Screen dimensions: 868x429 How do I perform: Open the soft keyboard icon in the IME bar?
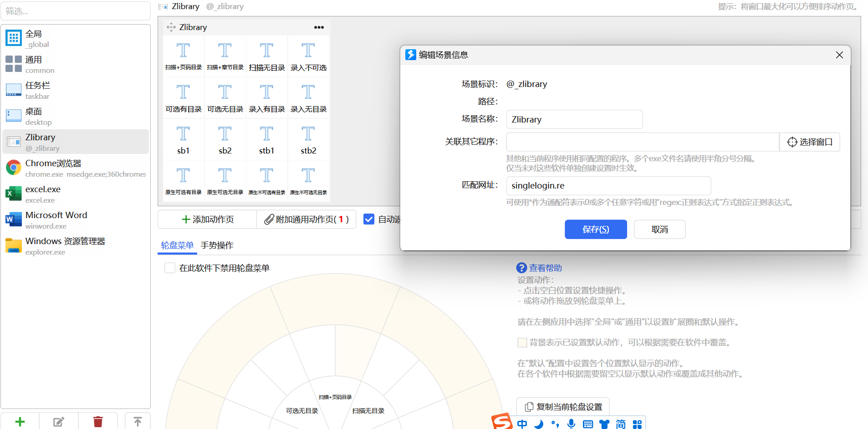point(588,424)
